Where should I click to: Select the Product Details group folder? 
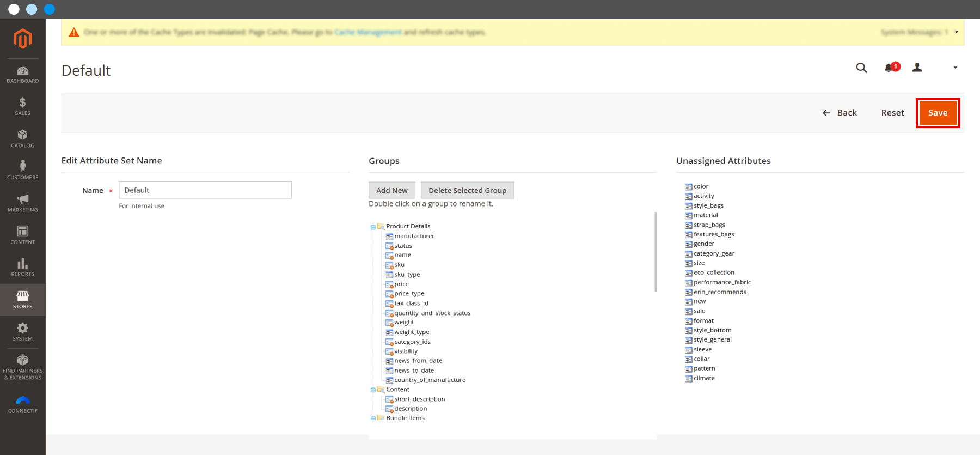408,227
